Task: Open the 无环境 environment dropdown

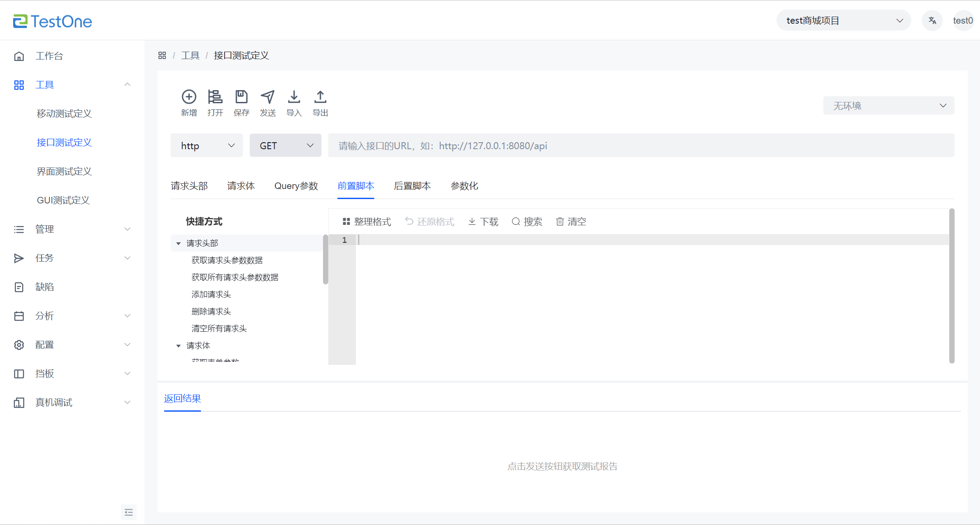Action: point(889,106)
